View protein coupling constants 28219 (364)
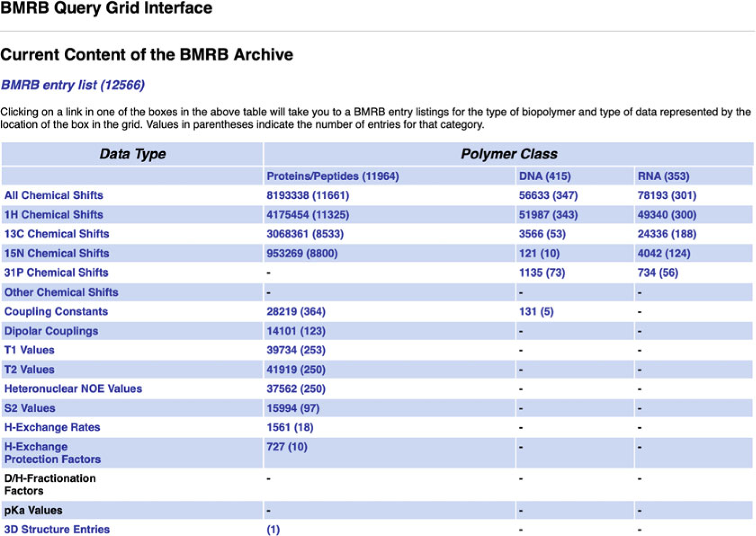 [296, 312]
